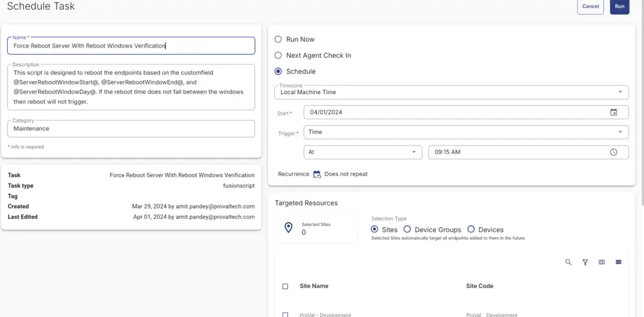Click the Run button

coord(620,6)
